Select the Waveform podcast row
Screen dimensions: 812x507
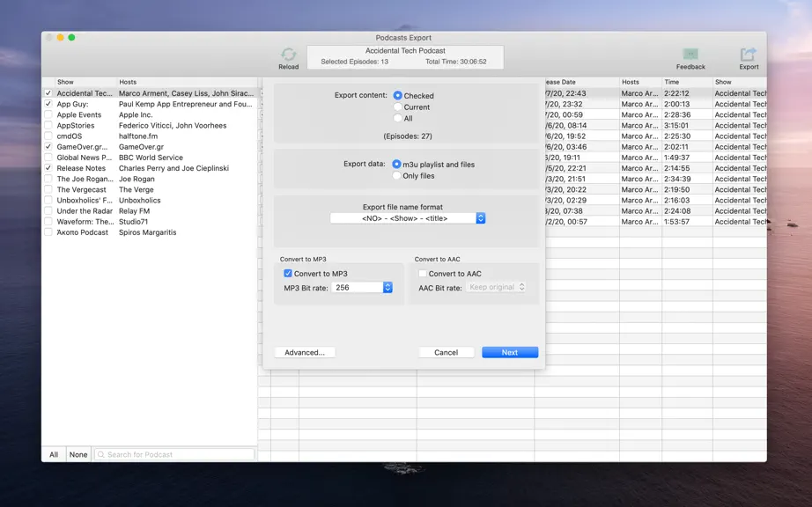click(x=150, y=222)
